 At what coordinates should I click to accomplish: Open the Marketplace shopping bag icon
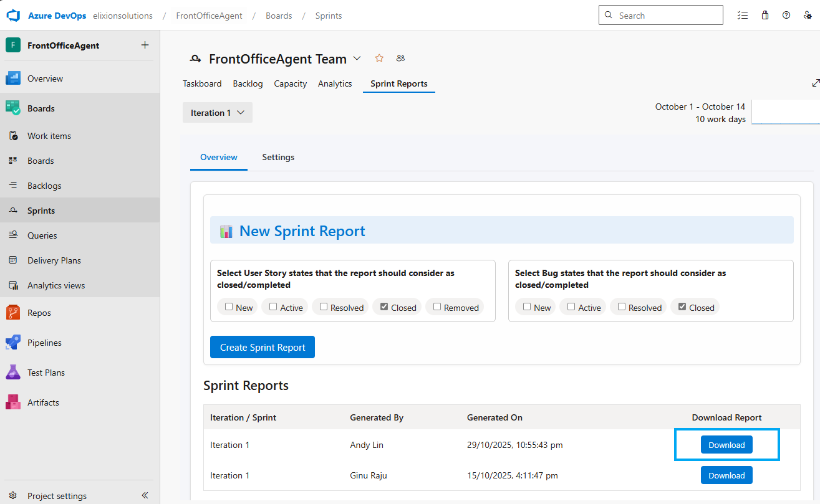(765, 16)
